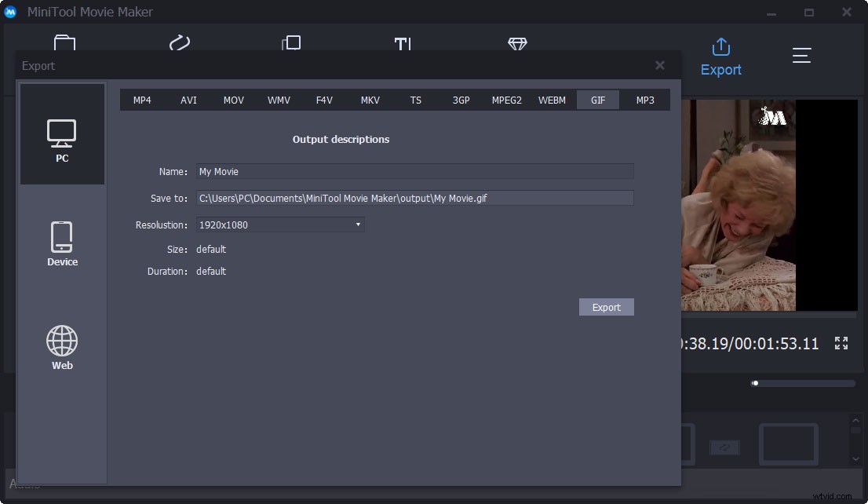Open the Elements panel diamond icon
The width and height of the screenshot is (868, 504).
pos(517,45)
